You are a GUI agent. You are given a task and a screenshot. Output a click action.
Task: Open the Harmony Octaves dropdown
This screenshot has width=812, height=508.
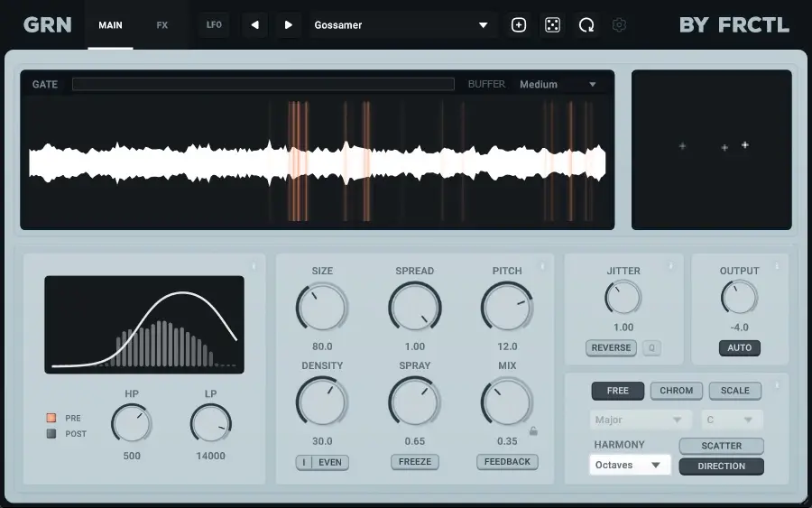point(629,466)
